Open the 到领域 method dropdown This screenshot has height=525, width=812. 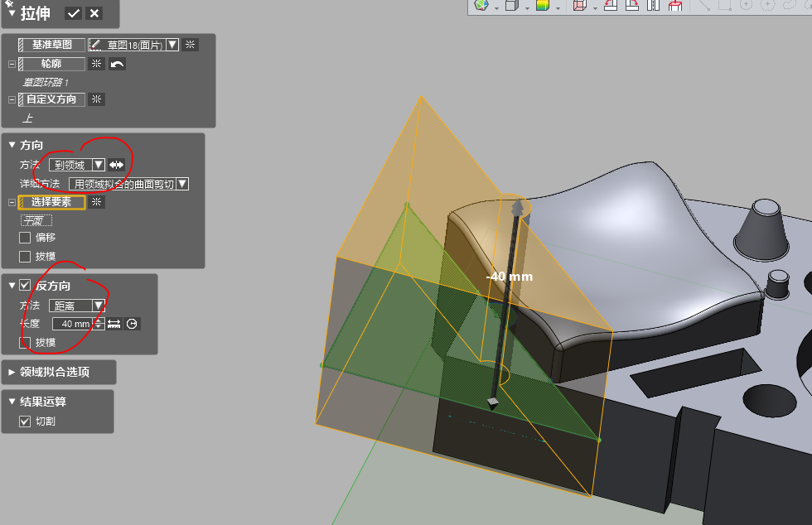[x=99, y=165]
